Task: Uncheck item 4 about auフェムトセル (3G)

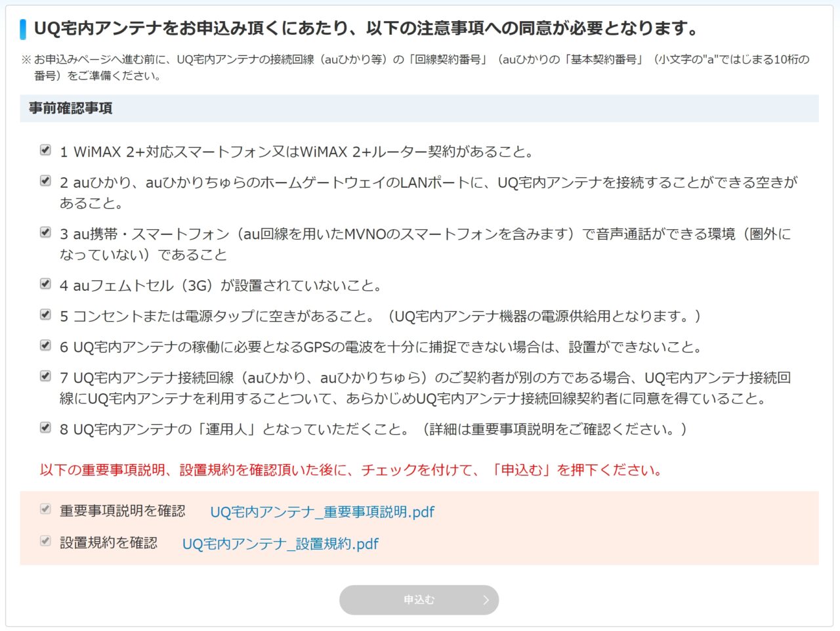Action: click(45, 284)
